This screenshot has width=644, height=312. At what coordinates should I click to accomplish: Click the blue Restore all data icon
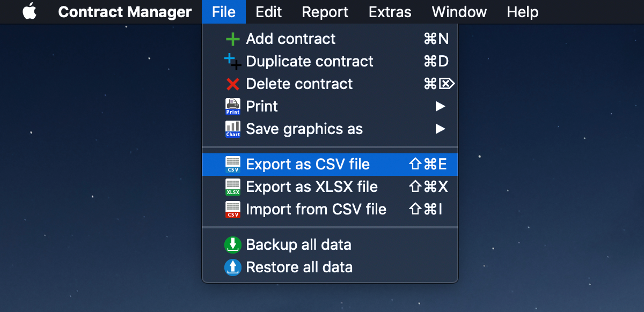233,268
